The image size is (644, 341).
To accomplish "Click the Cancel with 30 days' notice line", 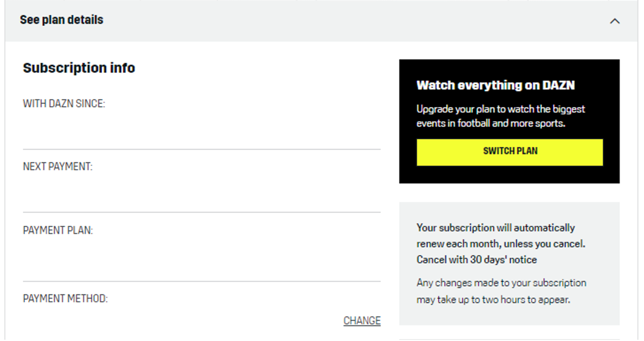I will click(x=477, y=260).
